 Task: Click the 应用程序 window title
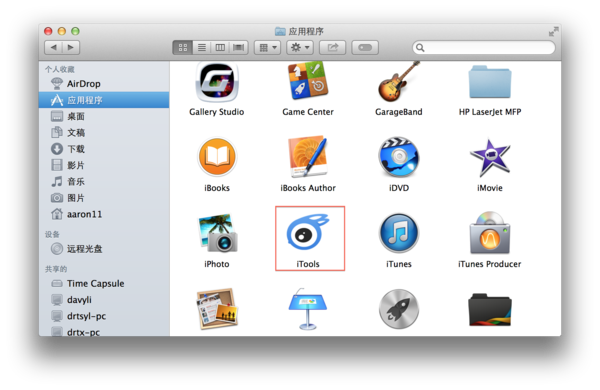tap(306, 31)
